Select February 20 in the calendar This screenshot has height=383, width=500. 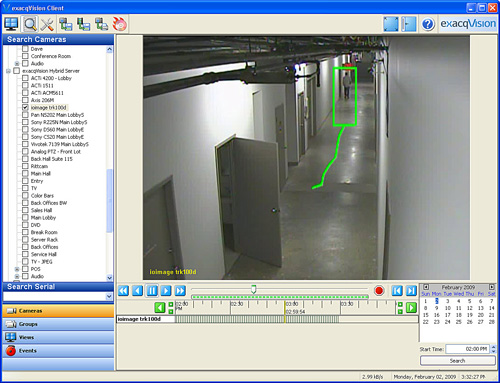[x=481, y=315]
